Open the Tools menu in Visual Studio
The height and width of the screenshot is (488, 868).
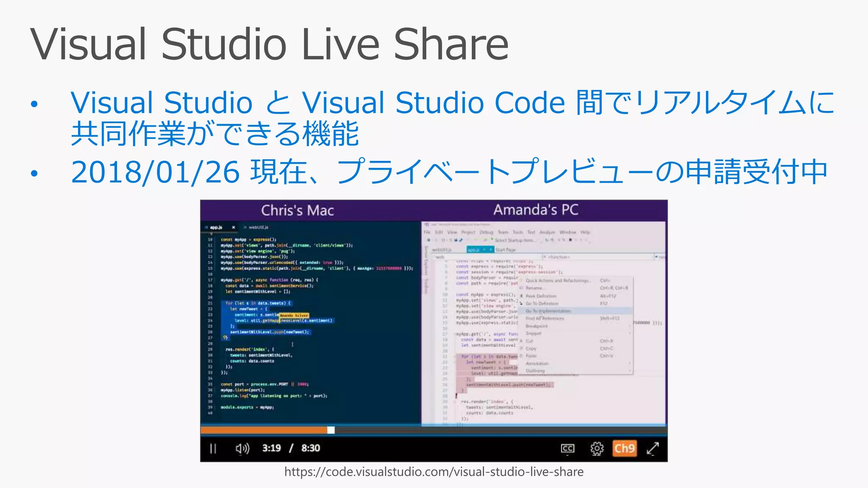pos(518,232)
